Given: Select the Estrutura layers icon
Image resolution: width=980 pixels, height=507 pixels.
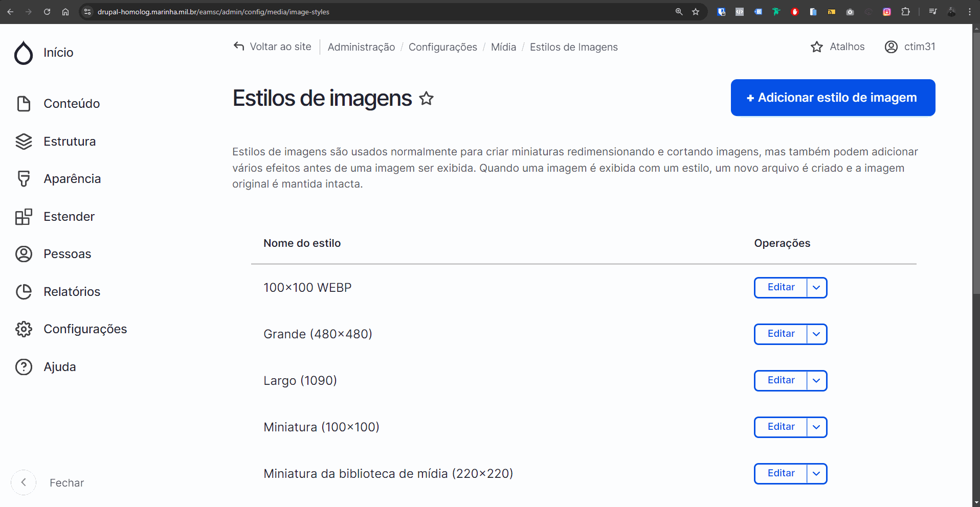Looking at the screenshot, I should tap(24, 142).
